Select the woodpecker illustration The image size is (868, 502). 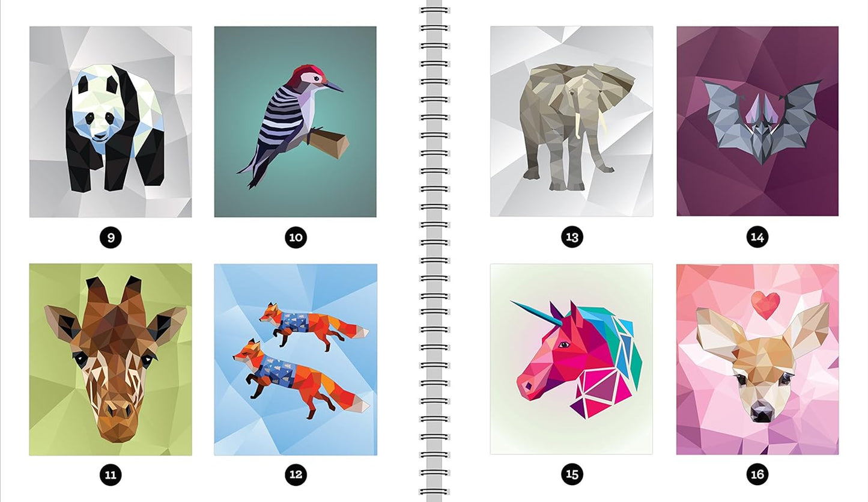tap(295, 121)
